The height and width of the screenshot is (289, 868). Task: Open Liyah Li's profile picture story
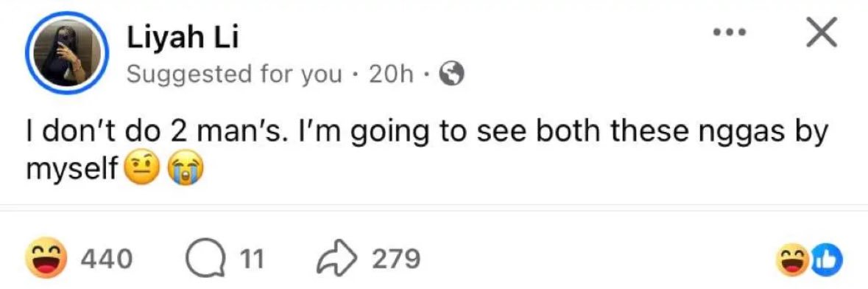click(x=66, y=52)
